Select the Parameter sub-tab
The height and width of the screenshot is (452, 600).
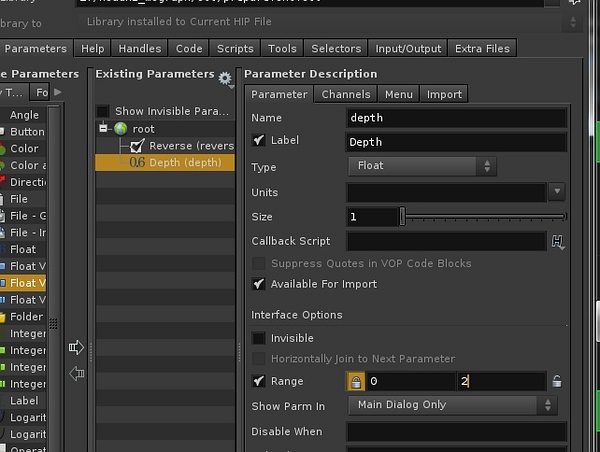279,95
